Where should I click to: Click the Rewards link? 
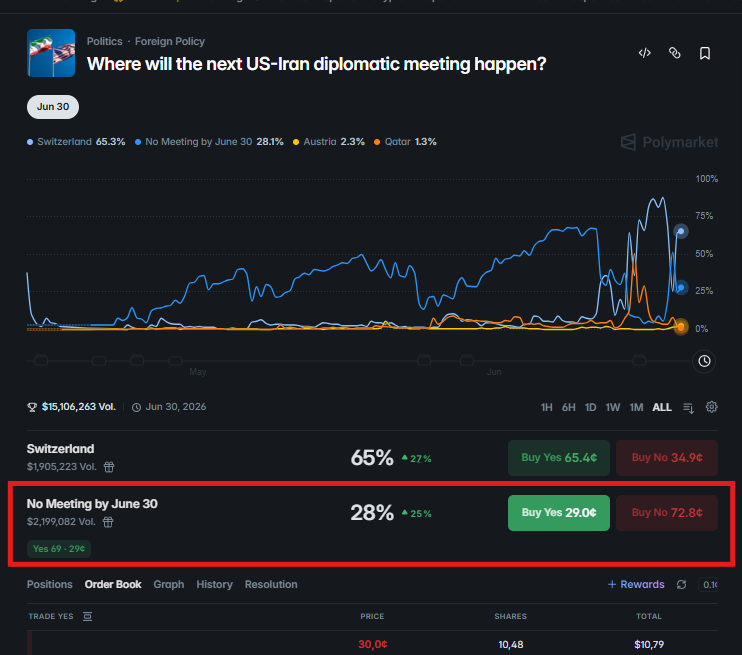(x=636, y=584)
